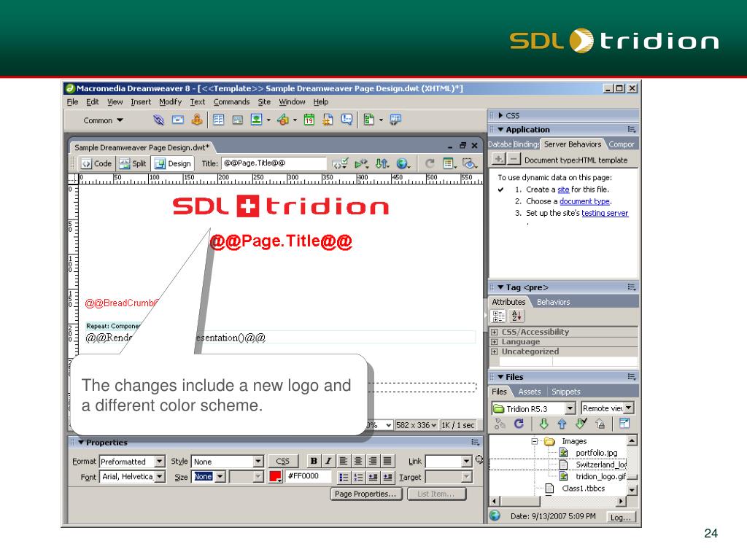Insert an Email Link from the Common toolbar

(x=178, y=120)
